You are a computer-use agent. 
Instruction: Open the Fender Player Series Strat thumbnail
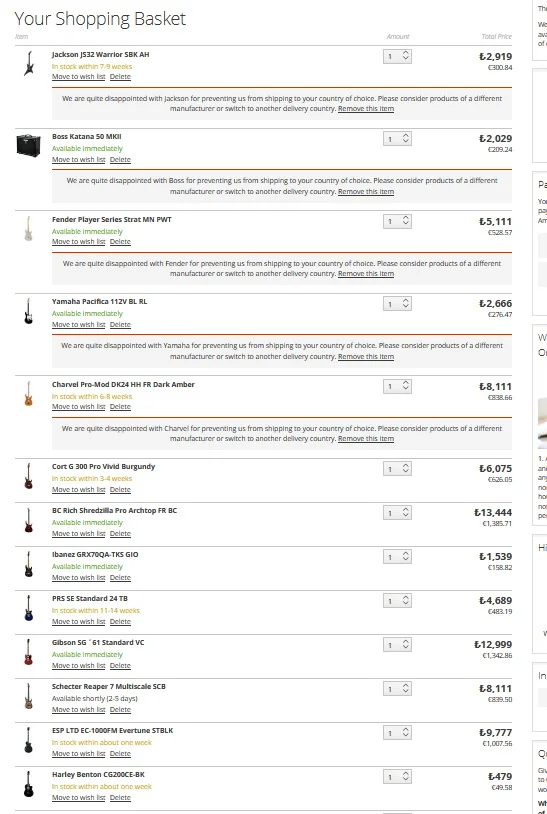(x=29, y=228)
